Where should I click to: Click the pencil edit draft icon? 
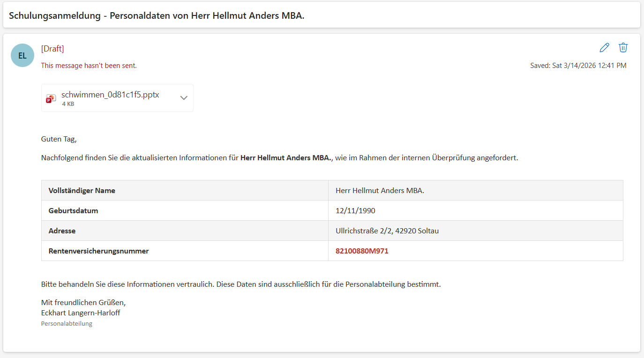pos(604,48)
